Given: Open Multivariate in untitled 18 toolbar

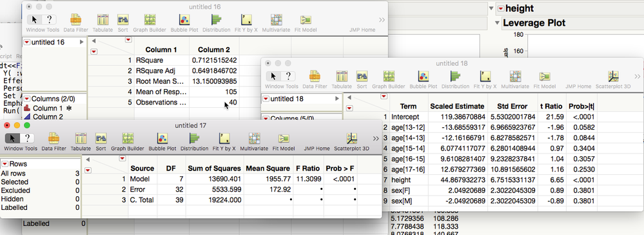Looking at the screenshot, I should pyautogui.click(x=515, y=77).
